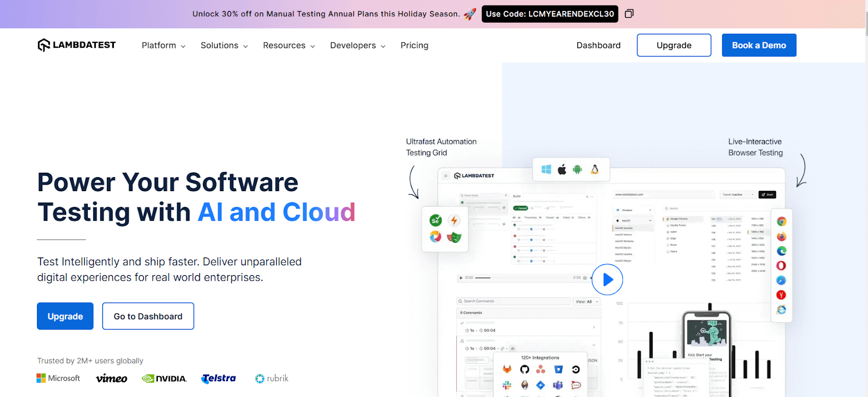Click the Firefox browser icon
Viewport: 868px width, 397px height.
pos(781,236)
